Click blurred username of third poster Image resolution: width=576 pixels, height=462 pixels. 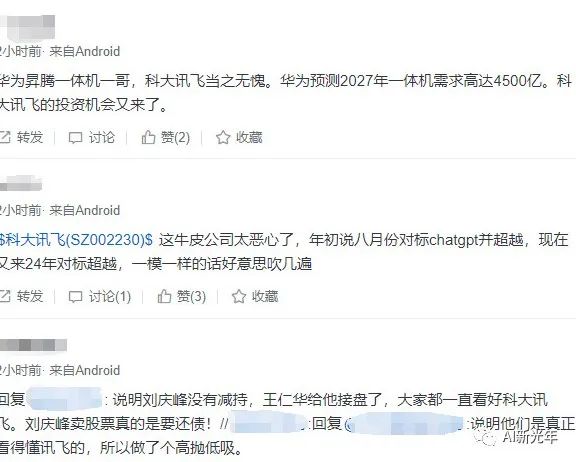33,345
